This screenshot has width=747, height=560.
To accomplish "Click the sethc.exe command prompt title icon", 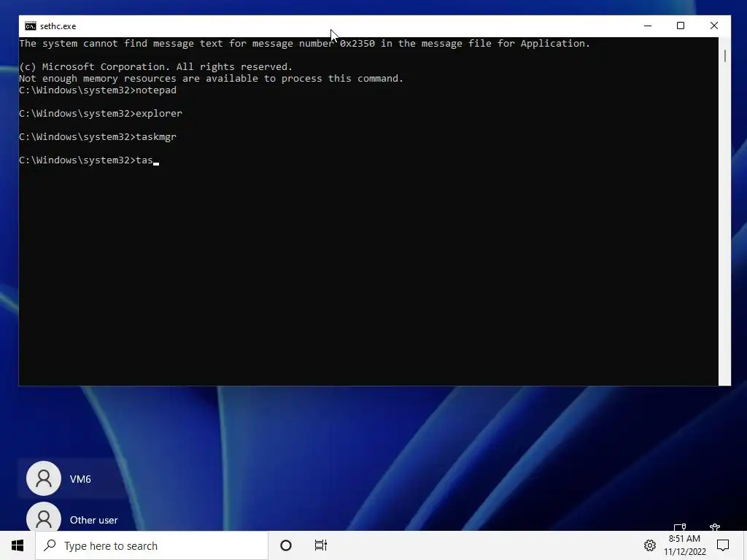I will point(31,26).
